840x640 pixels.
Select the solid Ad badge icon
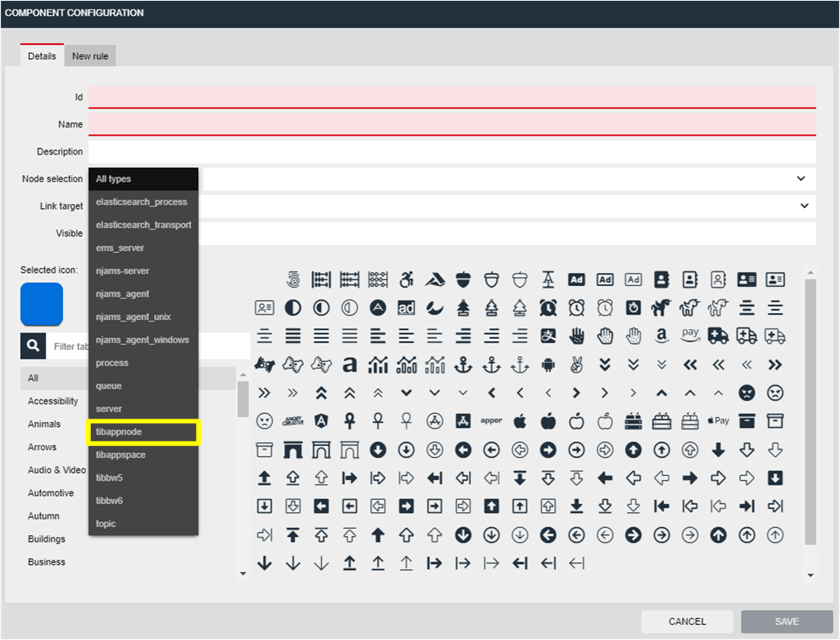577,279
